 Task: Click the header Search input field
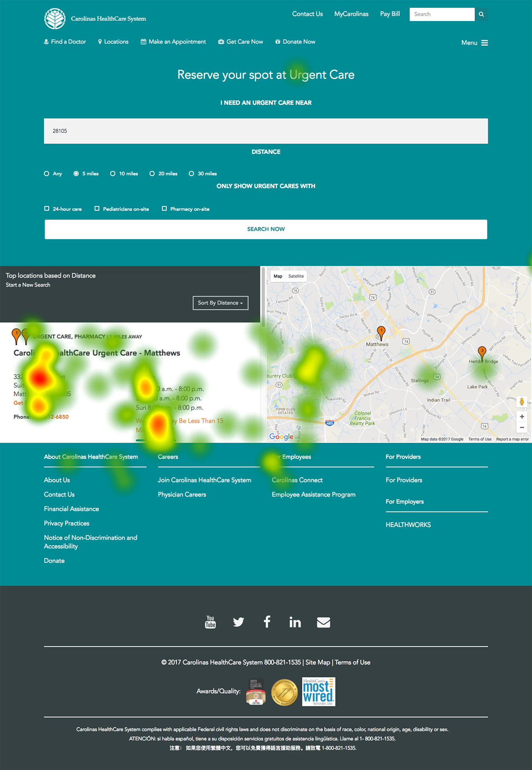pos(442,14)
